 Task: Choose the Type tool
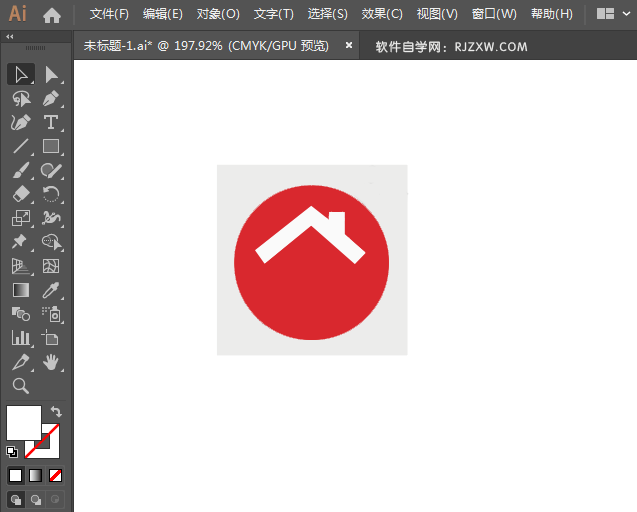tap(51, 122)
